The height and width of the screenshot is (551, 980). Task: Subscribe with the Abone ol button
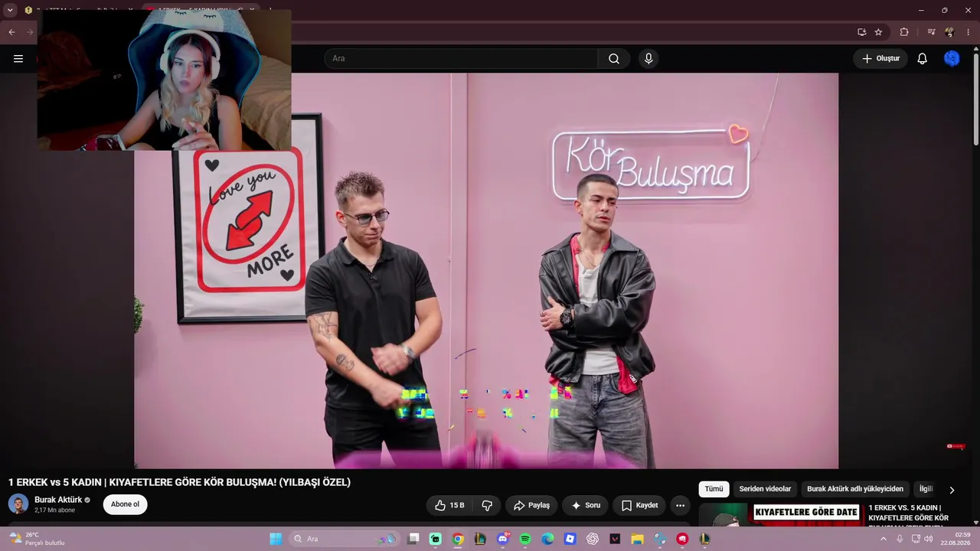[x=126, y=504]
